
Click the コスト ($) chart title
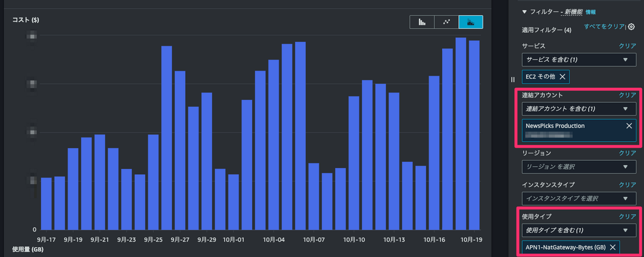click(x=26, y=20)
